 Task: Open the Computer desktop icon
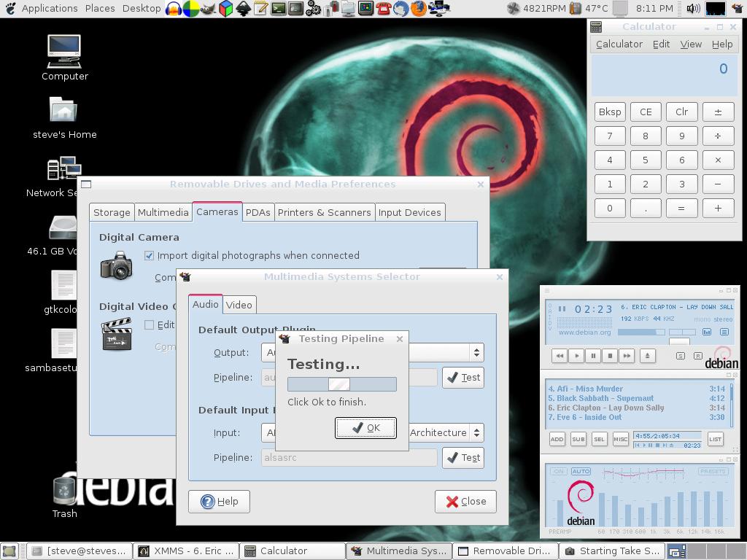coord(64,52)
